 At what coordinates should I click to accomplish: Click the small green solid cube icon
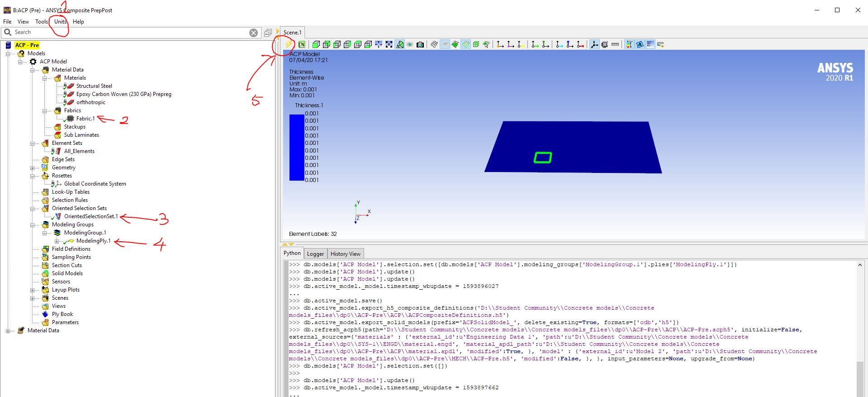coord(476,44)
